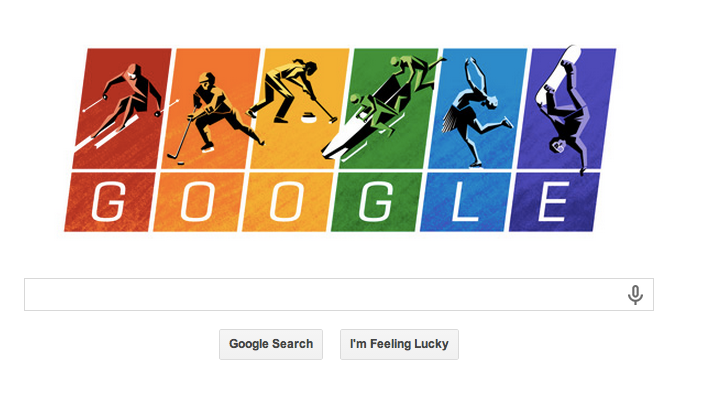Click the white skis in the red panel
720x405 pixels.
108,135
